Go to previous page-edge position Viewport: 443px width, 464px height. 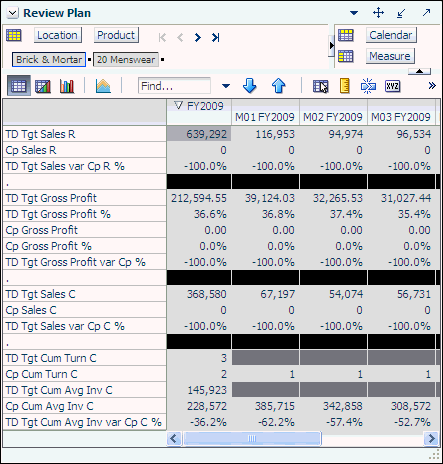[x=180, y=38]
